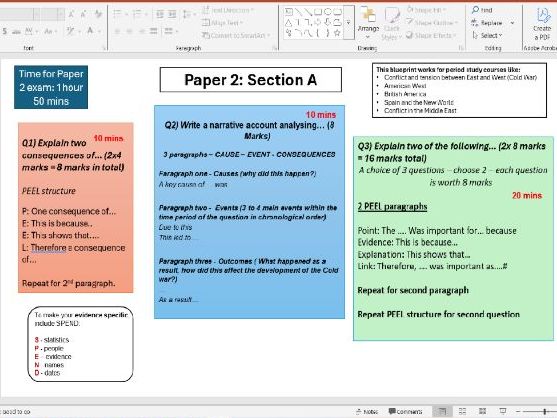Viewport: 557px width, 418px height.
Task: Select the Right Brace shape
Action: (327, 33)
